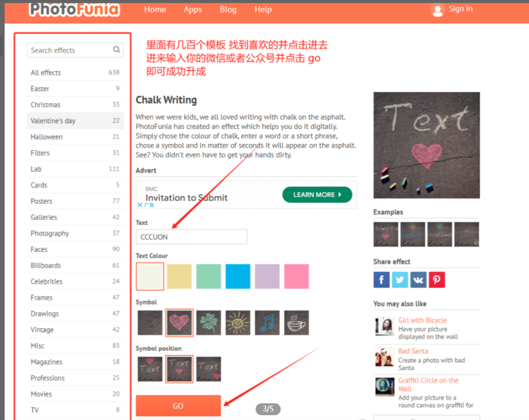
Task: Pick the white chalk text colour
Action: click(x=150, y=276)
